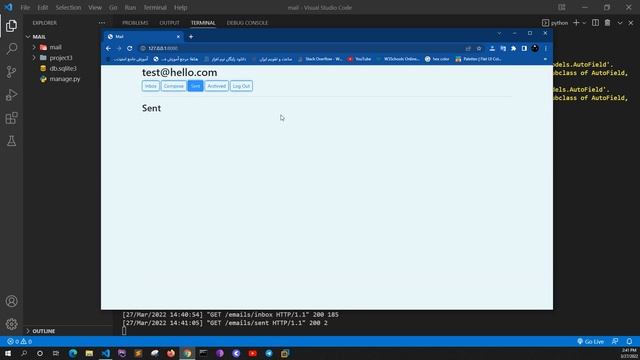The image size is (640, 360).
Task: Split the terminal panel
Action: tap(596, 23)
